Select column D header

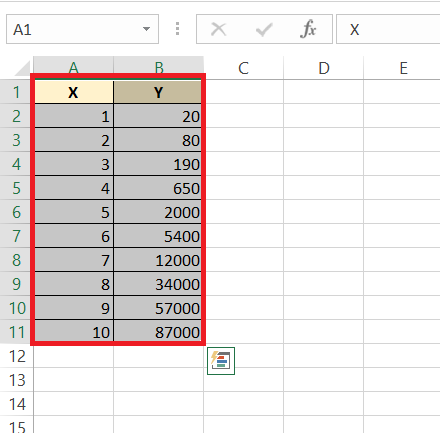[323, 68]
